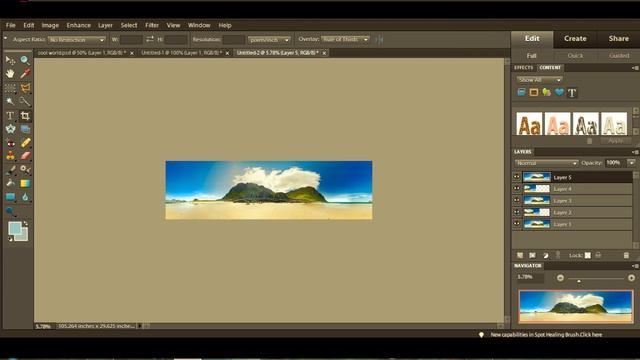The height and width of the screenshot is (360, 640).
Task: Open the resolution units dropdown
Action: [269, 40]
